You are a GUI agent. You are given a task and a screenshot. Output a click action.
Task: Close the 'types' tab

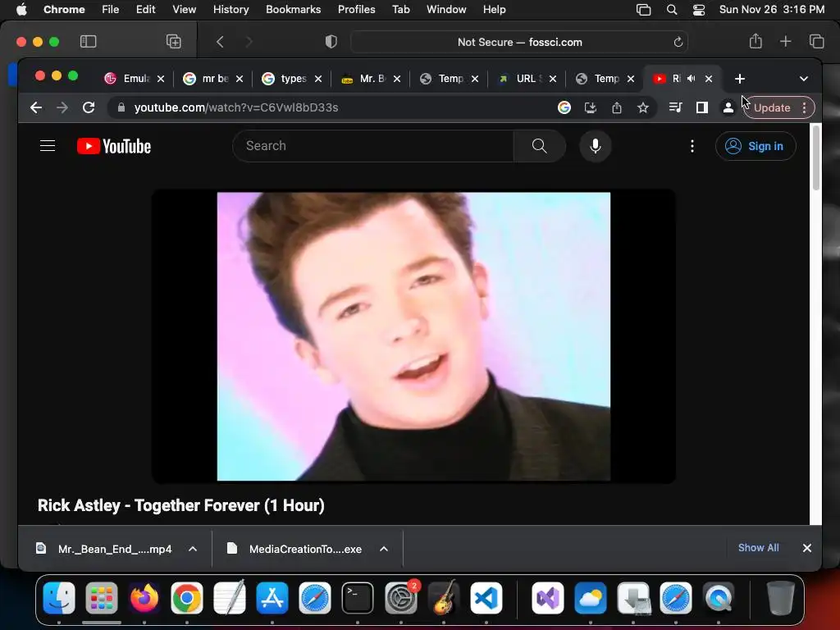318,79
